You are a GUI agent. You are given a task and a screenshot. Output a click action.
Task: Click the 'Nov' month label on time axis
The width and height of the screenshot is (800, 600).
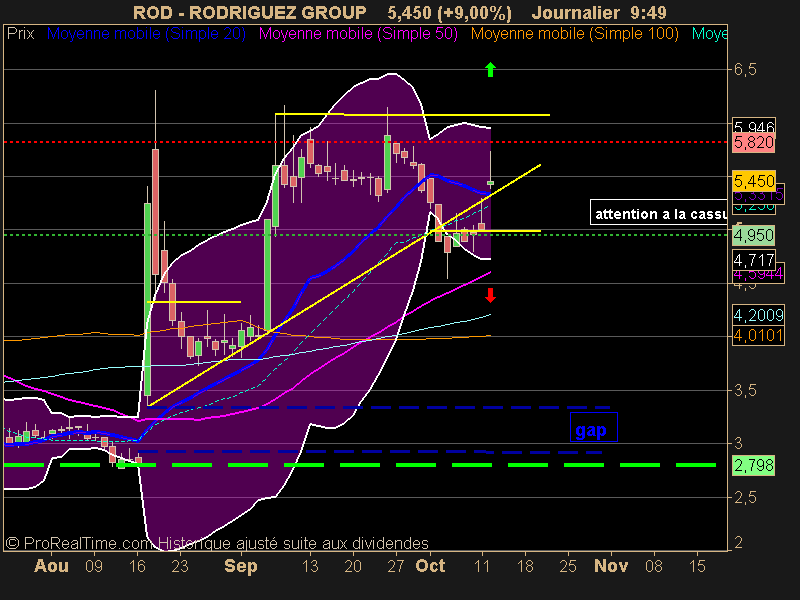pyautogui.click(x=611, y=566)
